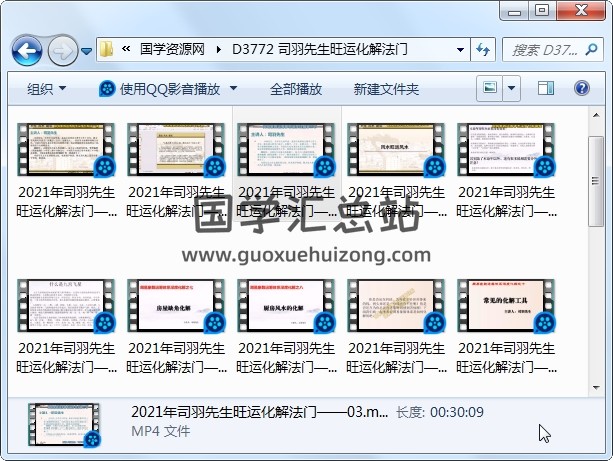Click the magnifier search icon
Screen dimensions: 613x461
pos(591,49)
